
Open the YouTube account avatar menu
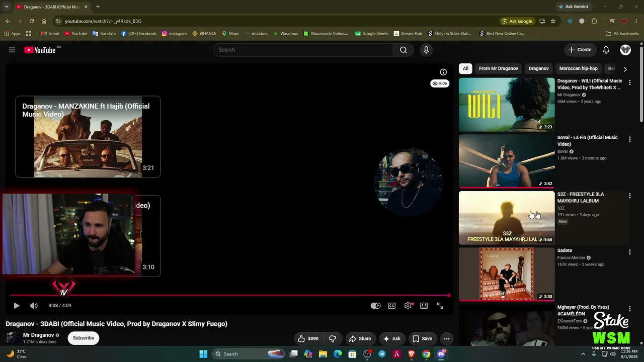point(625,50)
